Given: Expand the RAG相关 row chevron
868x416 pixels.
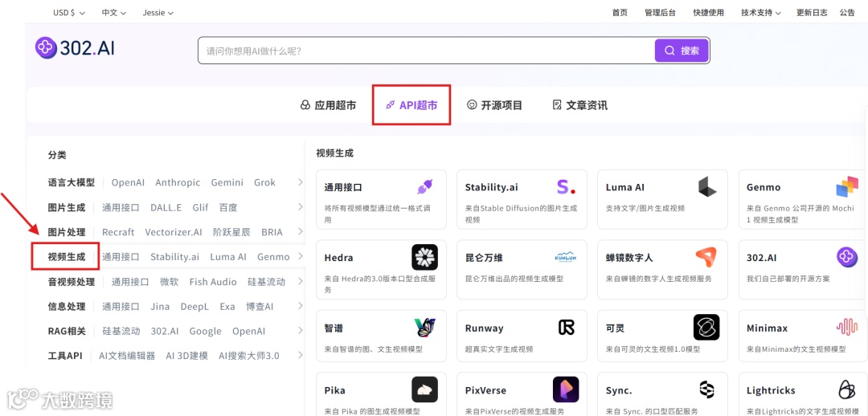Looking at the screenshot, I should tap(300, 331).
